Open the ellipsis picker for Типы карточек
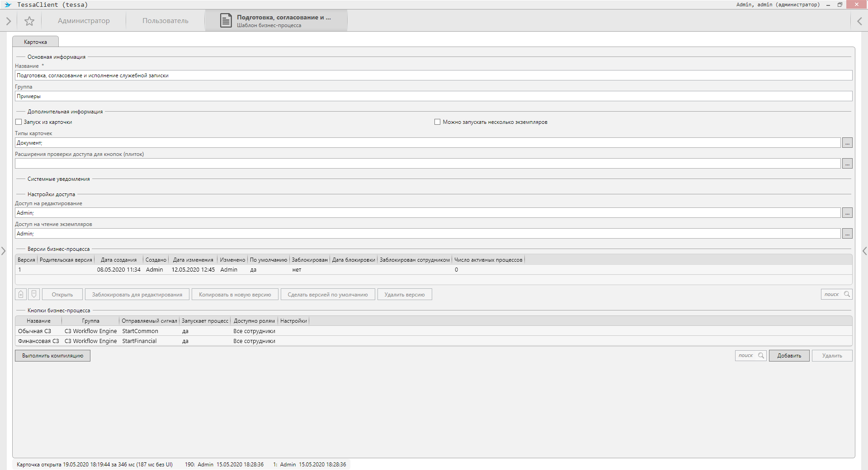868x470 pixels. (847, 143)
